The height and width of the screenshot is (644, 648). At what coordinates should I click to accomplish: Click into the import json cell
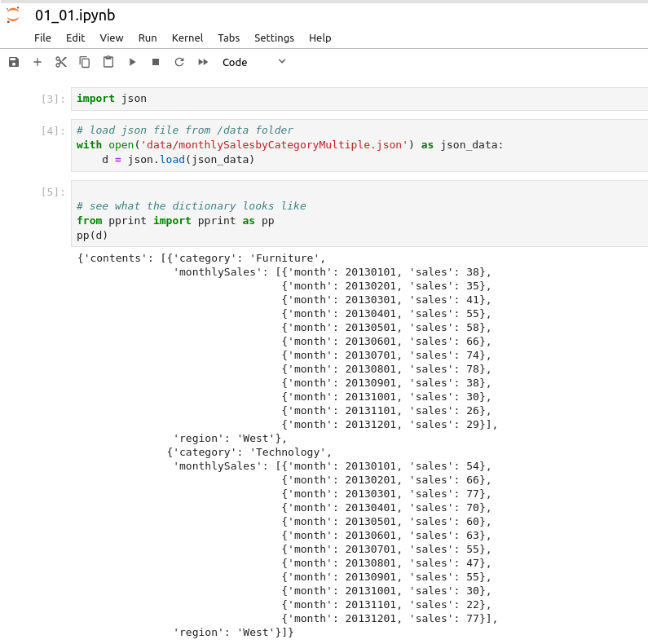(359, 99)
